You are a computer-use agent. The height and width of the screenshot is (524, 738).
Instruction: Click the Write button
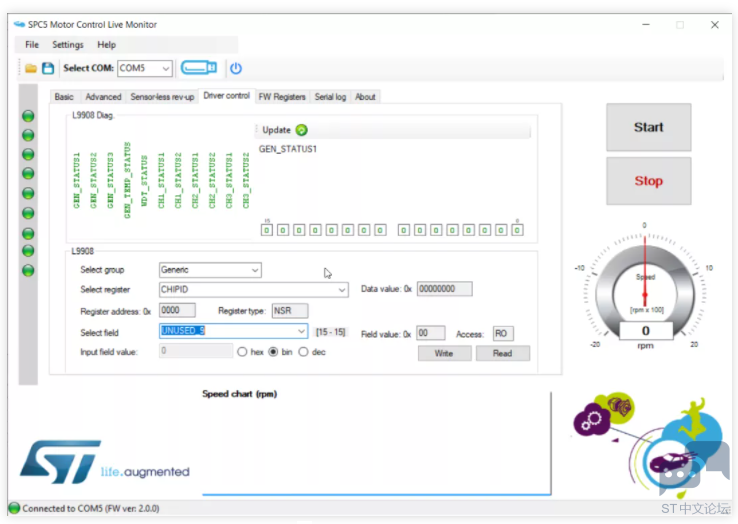point(444,353)
